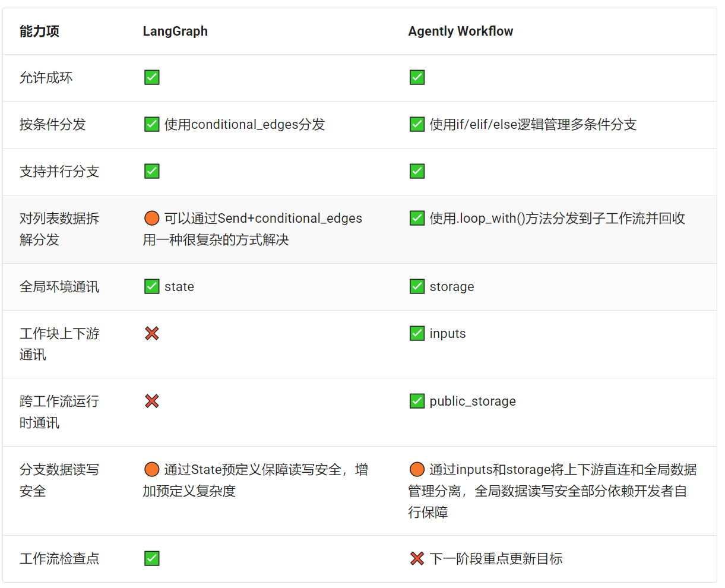Click the word state in LangGraph column
Screen dimensions: 725x588
179,287
